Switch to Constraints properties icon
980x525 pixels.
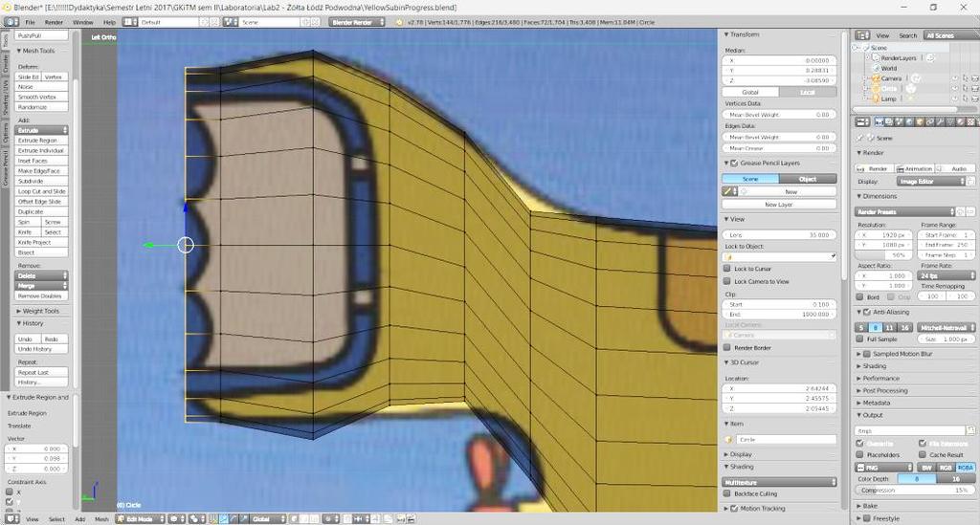tap(930, 121)
